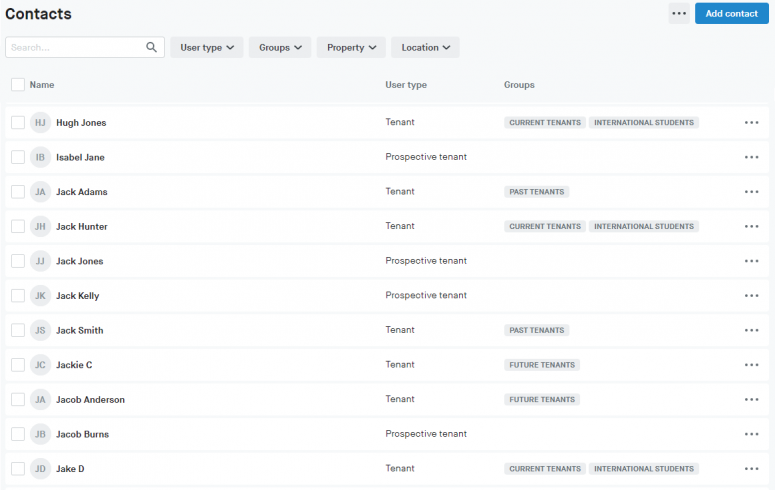Open row actions for Jackie C

click(x=752, y=365)
